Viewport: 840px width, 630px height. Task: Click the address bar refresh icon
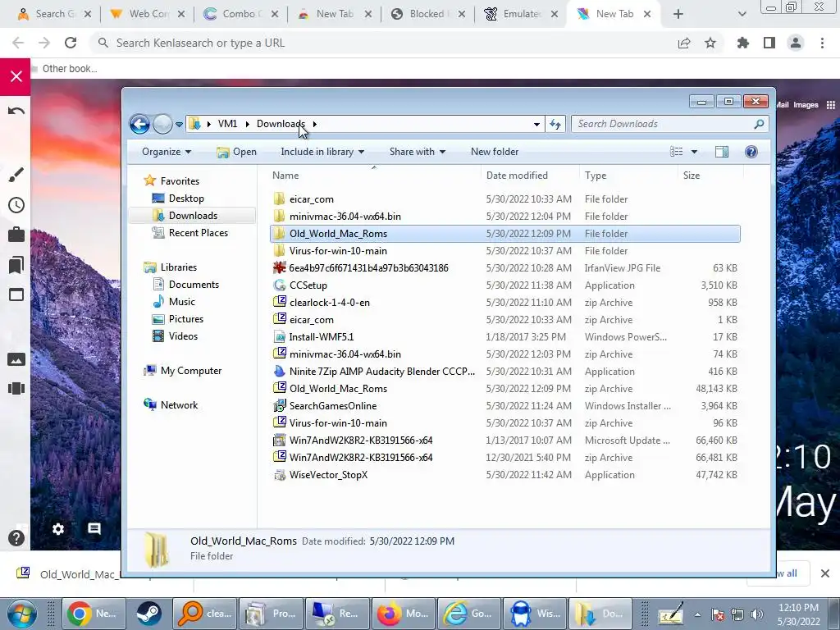(x=555, y=125)
